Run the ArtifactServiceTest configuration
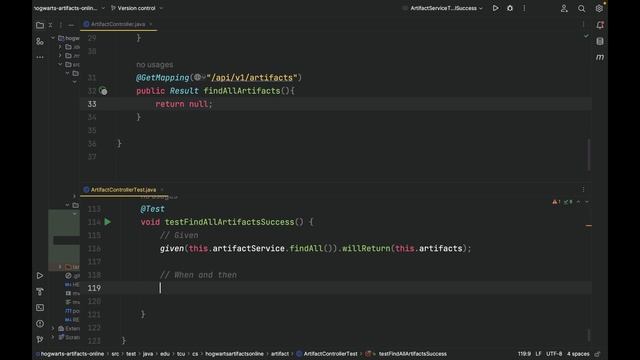 (x=495, y=8)
